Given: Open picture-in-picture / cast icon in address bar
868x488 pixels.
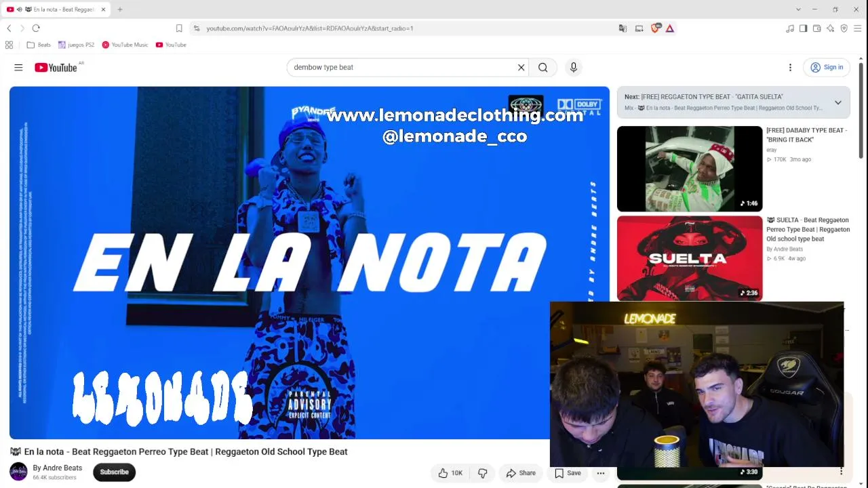Looking at the screenshot, I should pos(639,28).
